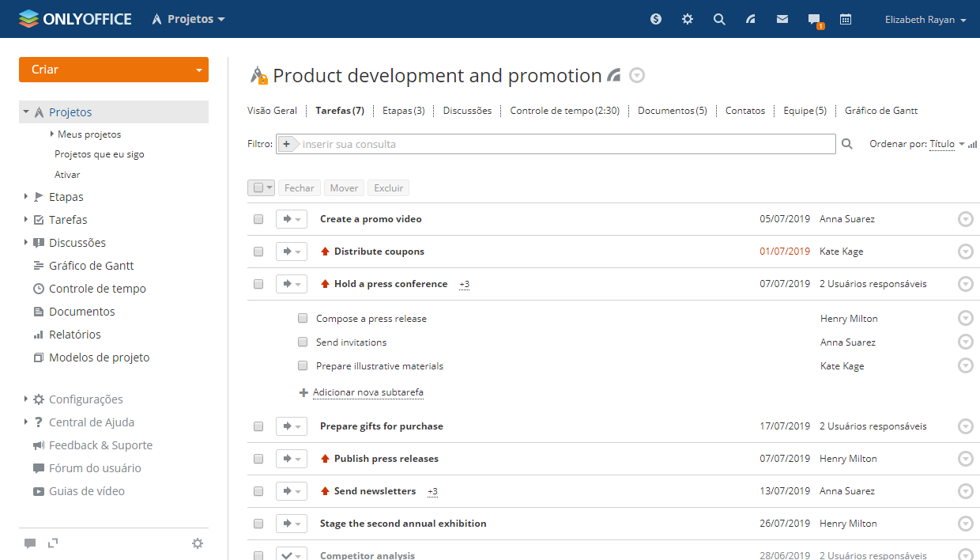Click the payments dollar icon
Viewport: 980px width, 560px height.
click(656, 20)
